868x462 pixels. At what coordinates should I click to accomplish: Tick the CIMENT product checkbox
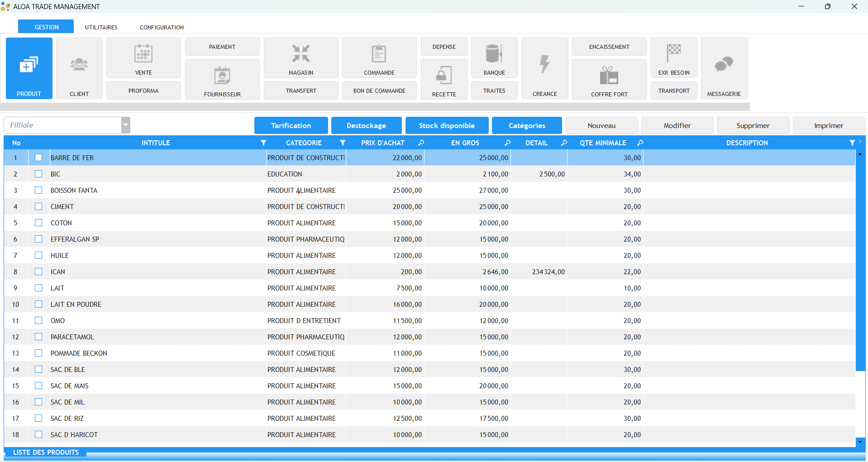click(x=38, y=206)
